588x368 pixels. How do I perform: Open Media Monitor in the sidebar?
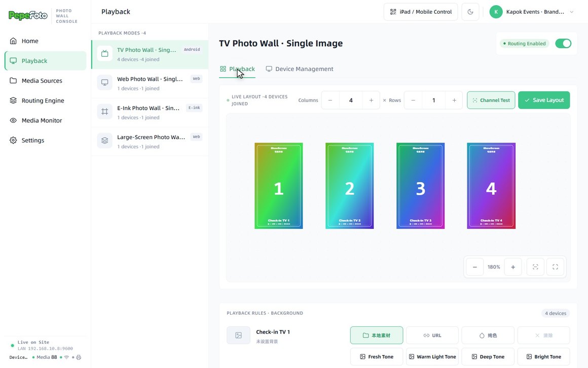point(46,120)
